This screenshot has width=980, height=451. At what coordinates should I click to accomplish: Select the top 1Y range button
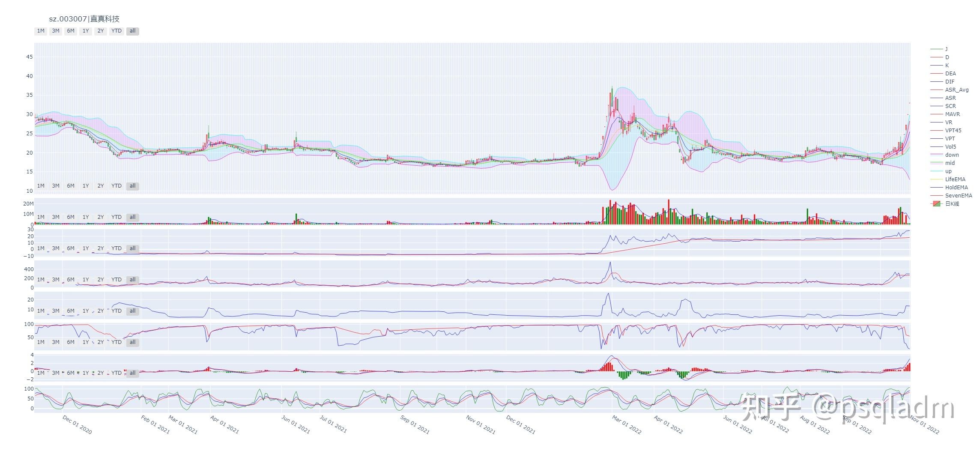[x=86, y=31]
